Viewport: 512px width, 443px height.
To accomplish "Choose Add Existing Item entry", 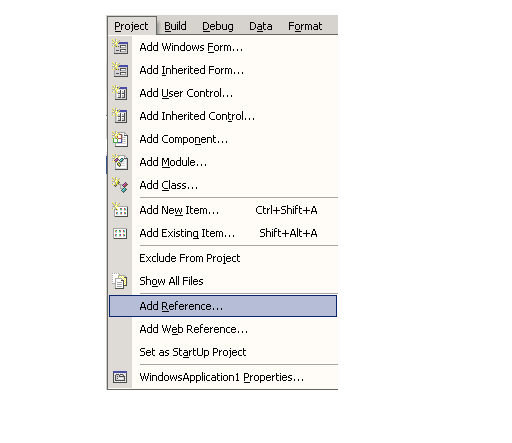I will pyautogui.click(x=223, y=233).
